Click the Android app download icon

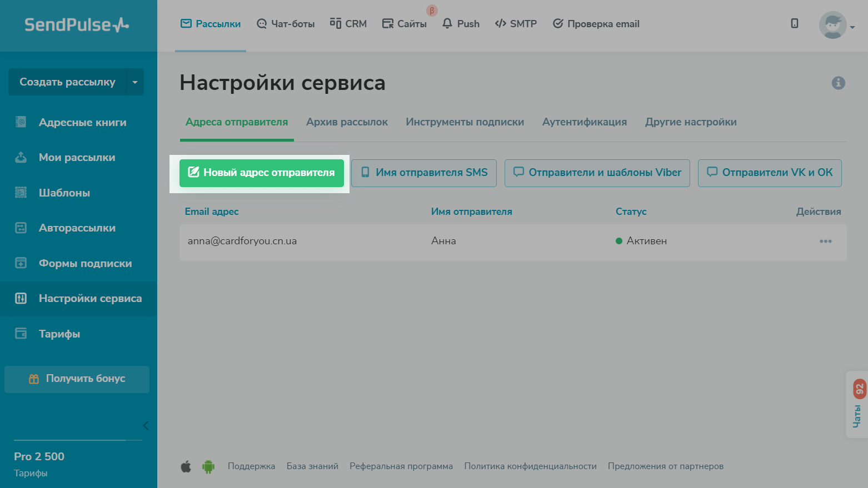[x=208, y=466]
